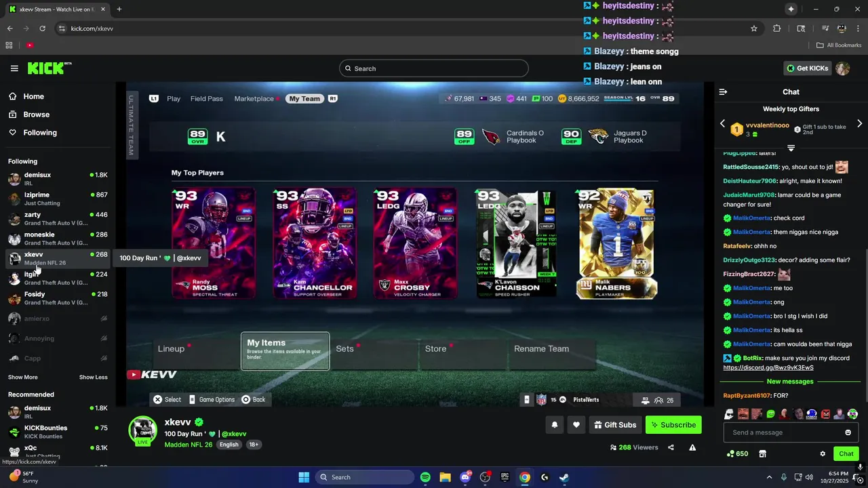Open KICKBounties recommended channel

pyautogui.click(x=58, y=432)
